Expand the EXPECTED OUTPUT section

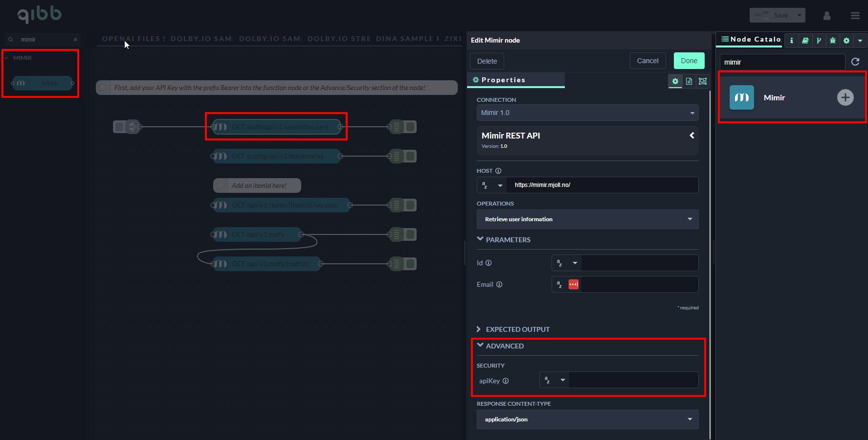[x=513, y=329]
